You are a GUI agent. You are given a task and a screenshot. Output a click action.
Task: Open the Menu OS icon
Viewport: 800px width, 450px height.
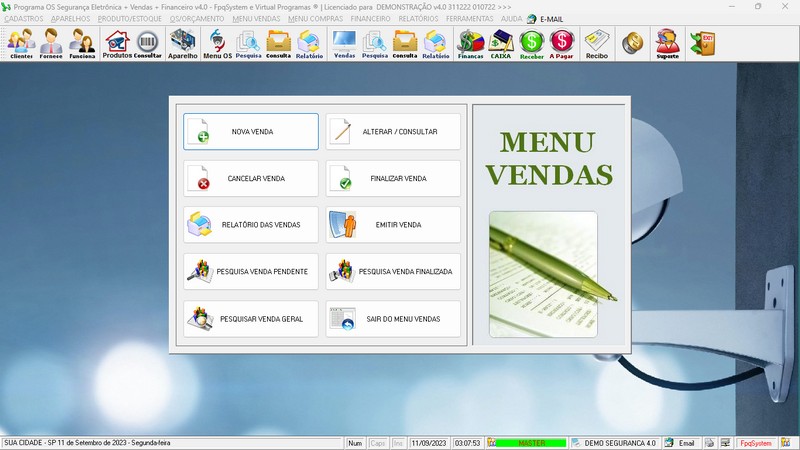(x=217, y=44)
